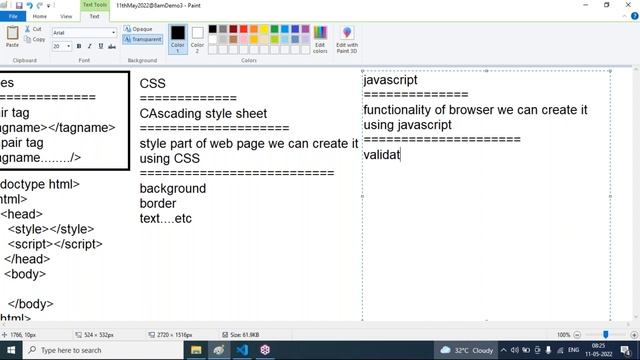Image resolution: width=640 pixels, height=360 pixels.
Task: Click the 'javascript' heading on canvas
Action: pyautogui.click(x=390, y=80)
